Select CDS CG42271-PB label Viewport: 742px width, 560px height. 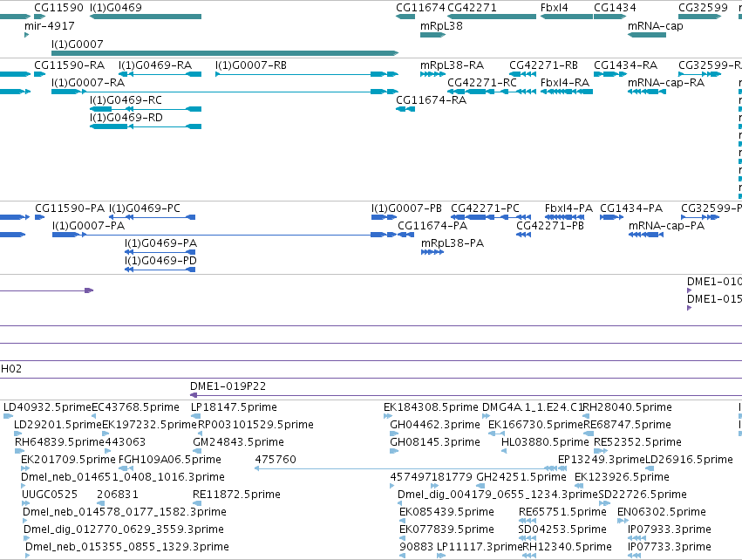point(550,225)
